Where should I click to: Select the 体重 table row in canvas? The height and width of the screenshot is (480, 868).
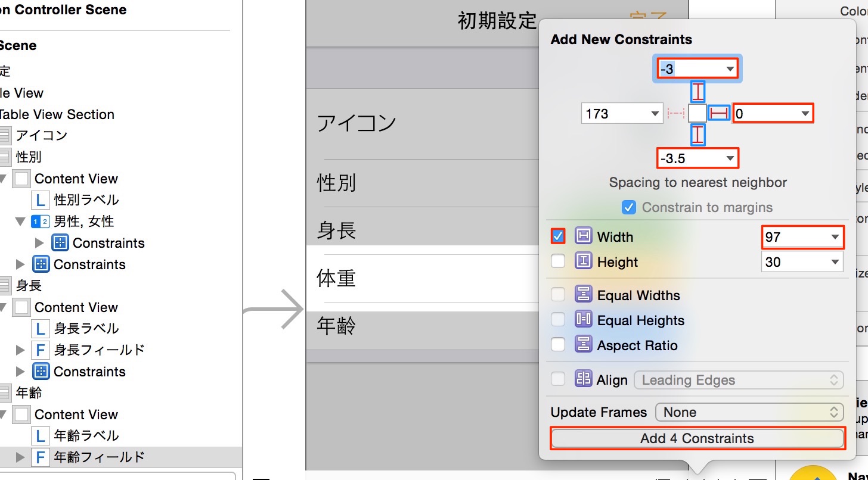[x=422, y=278]
